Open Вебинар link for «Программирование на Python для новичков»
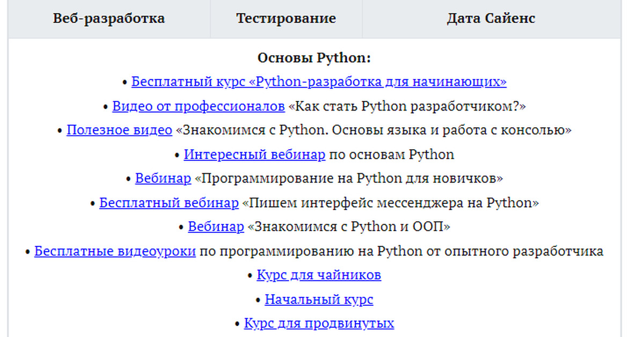The image size is (644, 337). point(163,179)
